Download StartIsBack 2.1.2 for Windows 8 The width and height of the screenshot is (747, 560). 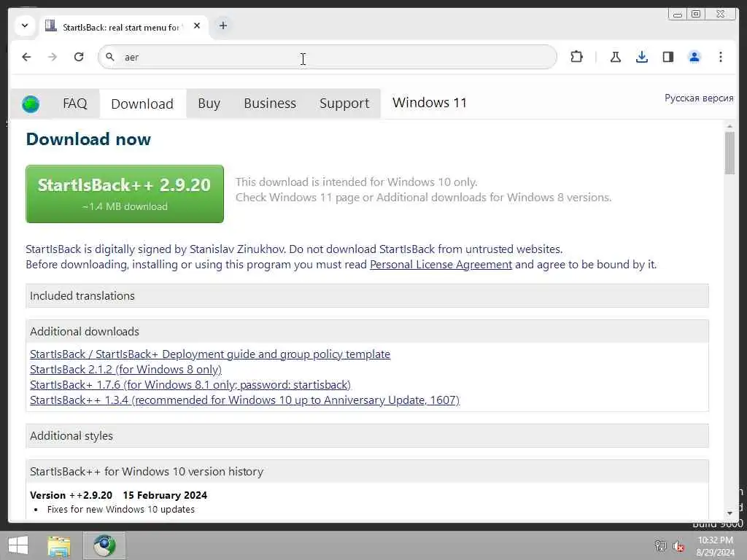tap(125, 370)
